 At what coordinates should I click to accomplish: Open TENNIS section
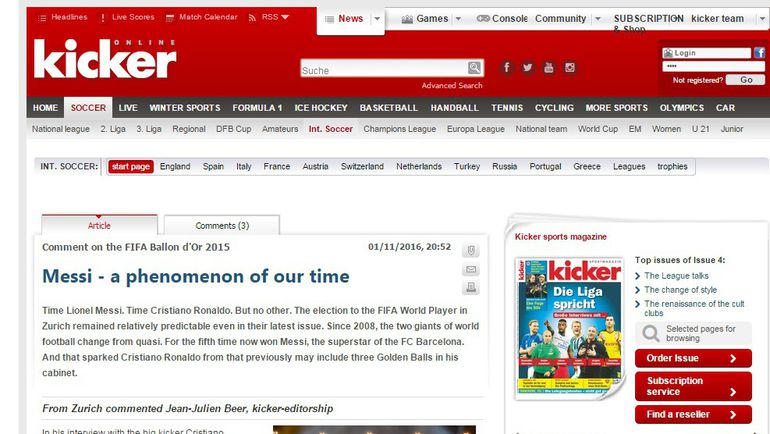click(x=507, y=108)
